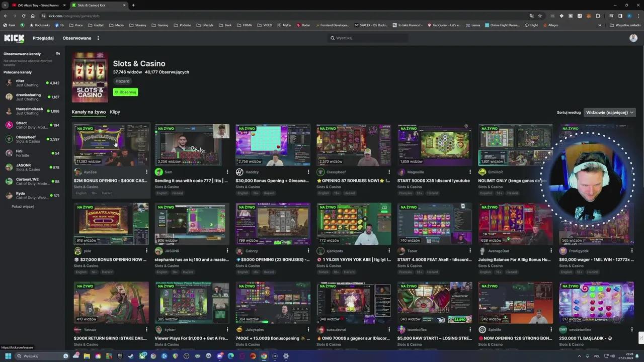Screen dimensions: 644x362
Task: Open Ryda channel in sidebar
Action: pos(32,196)
